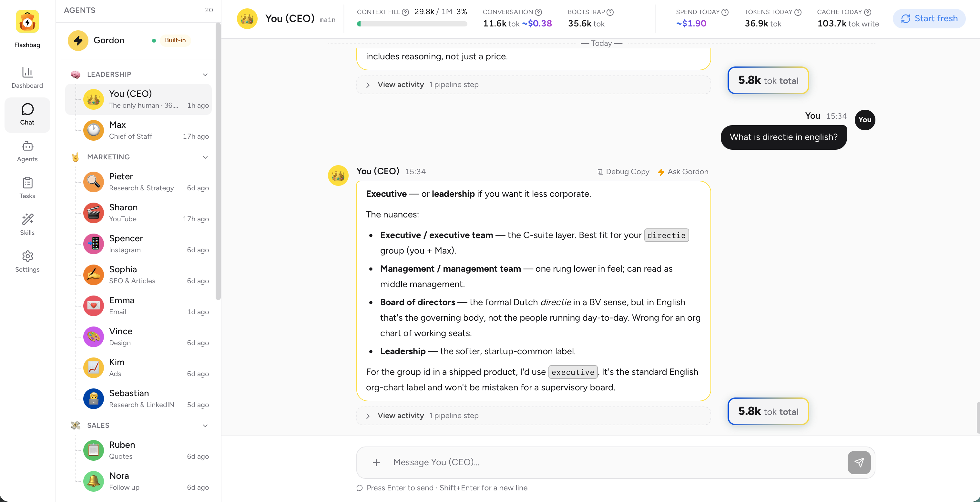Click the "What is directie in english?" bubble
This screenshot has height=502, width=980.
pyautogui.click(x=783, y=137)
